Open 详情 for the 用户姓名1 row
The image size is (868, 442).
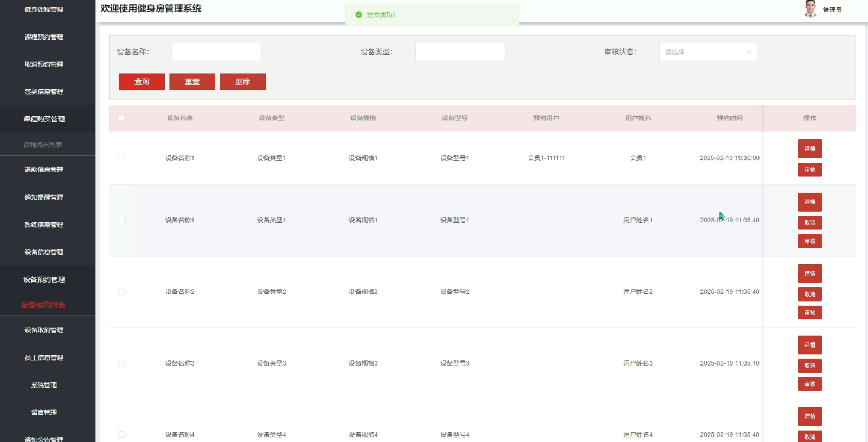(809, 202)
